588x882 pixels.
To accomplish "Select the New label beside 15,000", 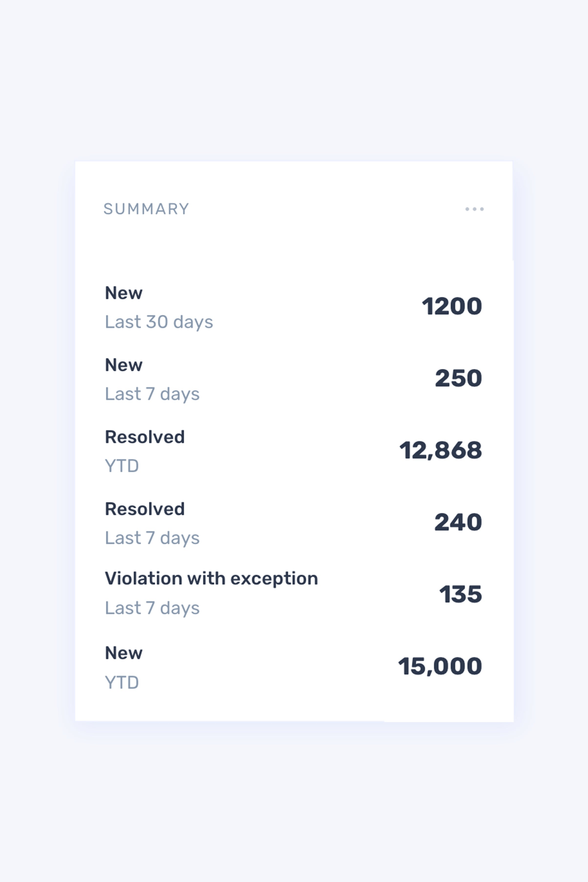I will click(x=124, y=653).
